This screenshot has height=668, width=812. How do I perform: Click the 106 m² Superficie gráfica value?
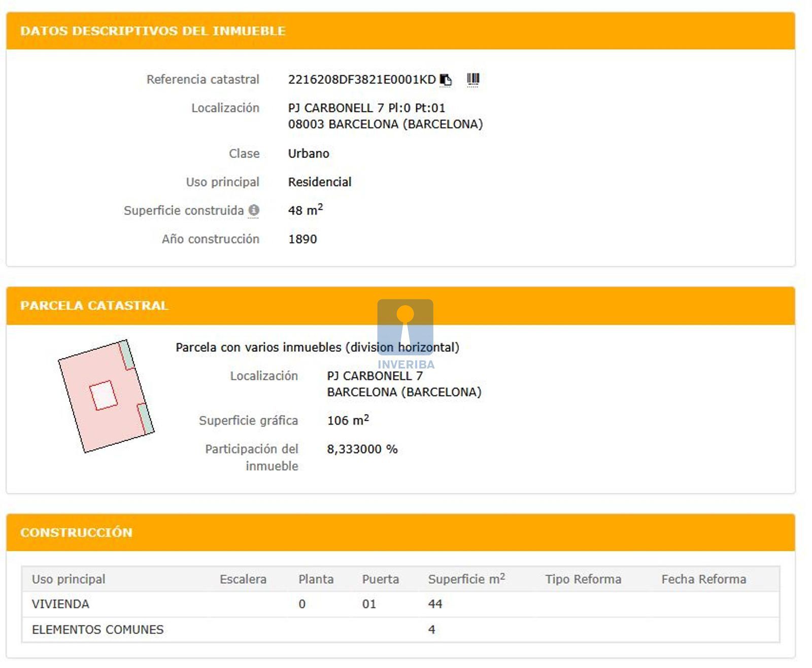[x=348, y=421]
